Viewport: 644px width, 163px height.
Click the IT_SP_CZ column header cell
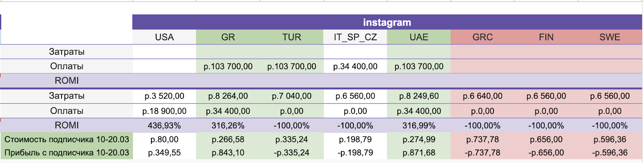click(355, 37)
